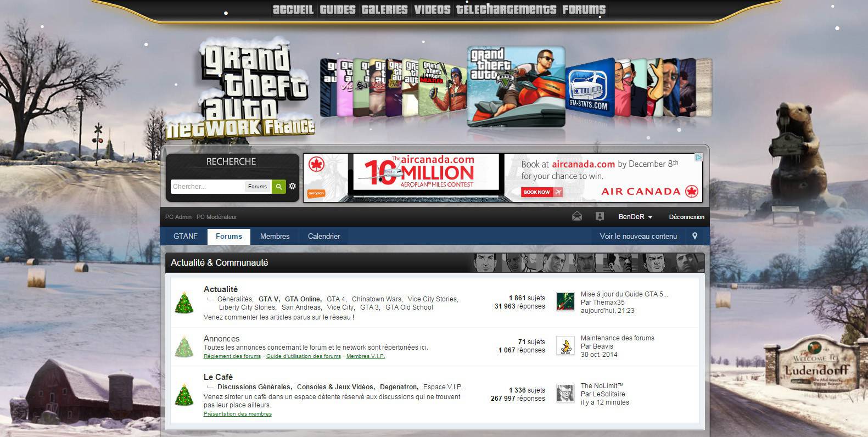868x437 pixels.
Task: Open the GTA-Stats.com thumbnail
Action: pyautogui.click(x=589, y=88)
